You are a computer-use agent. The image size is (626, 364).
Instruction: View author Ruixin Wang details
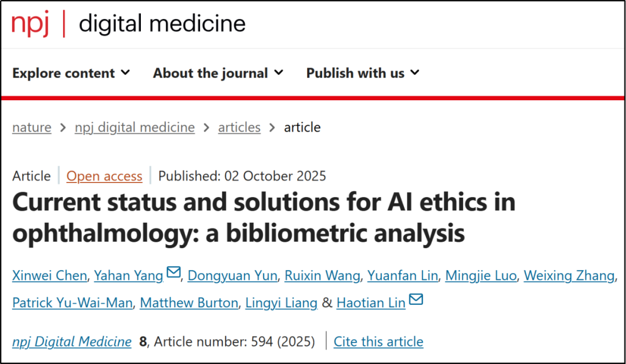pos(322,276)
